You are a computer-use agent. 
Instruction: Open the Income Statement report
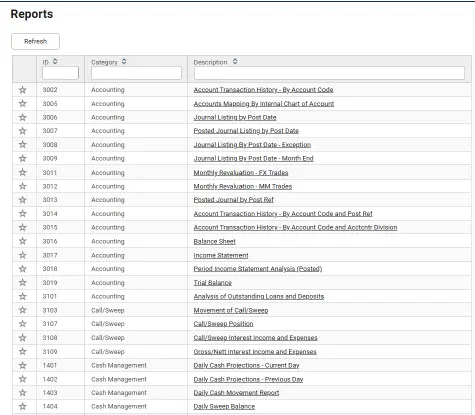point(221,255)
